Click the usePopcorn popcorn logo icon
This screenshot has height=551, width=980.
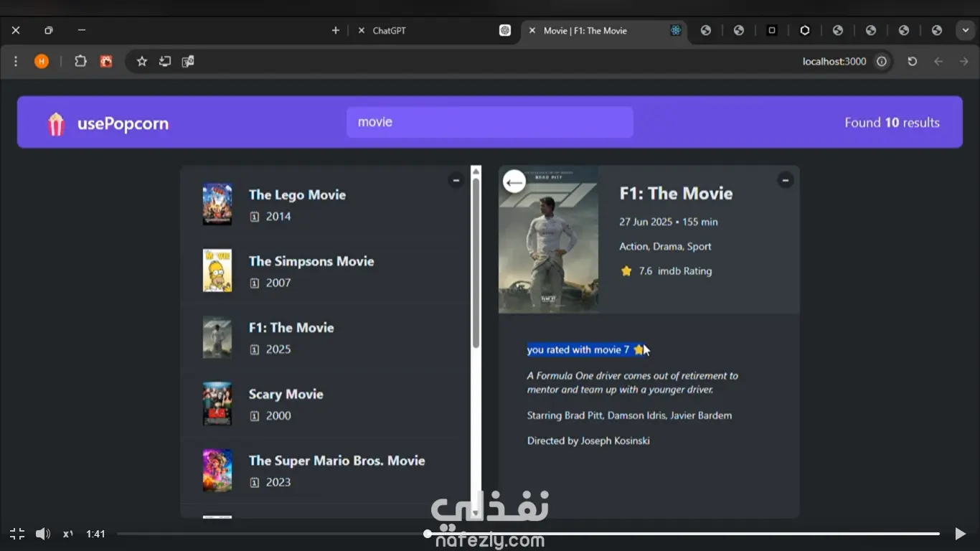[x=56, y=123]
